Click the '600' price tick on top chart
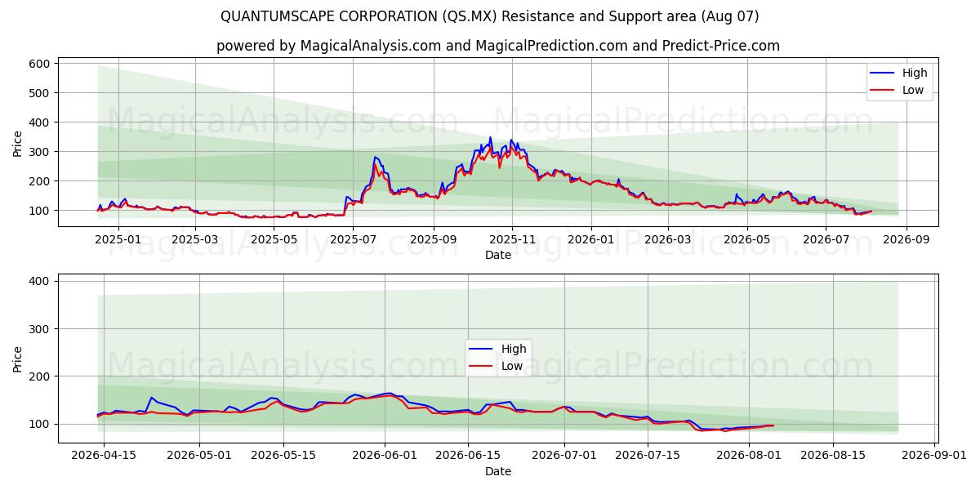 click(x=41, y=64)
